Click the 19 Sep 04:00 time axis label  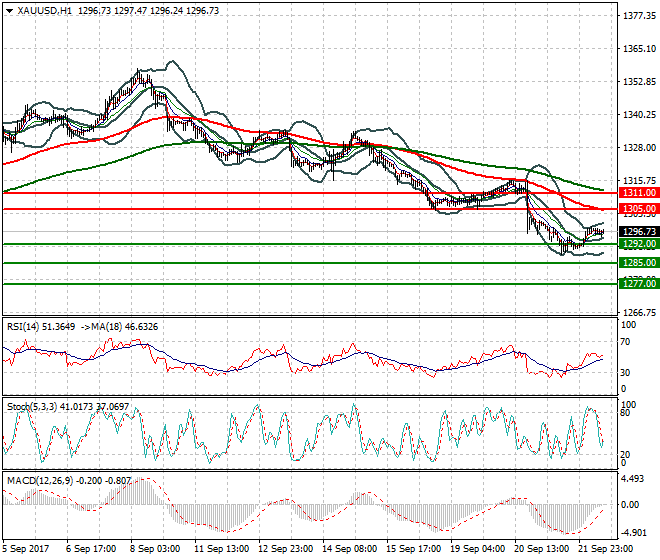(x=478, y=549)
